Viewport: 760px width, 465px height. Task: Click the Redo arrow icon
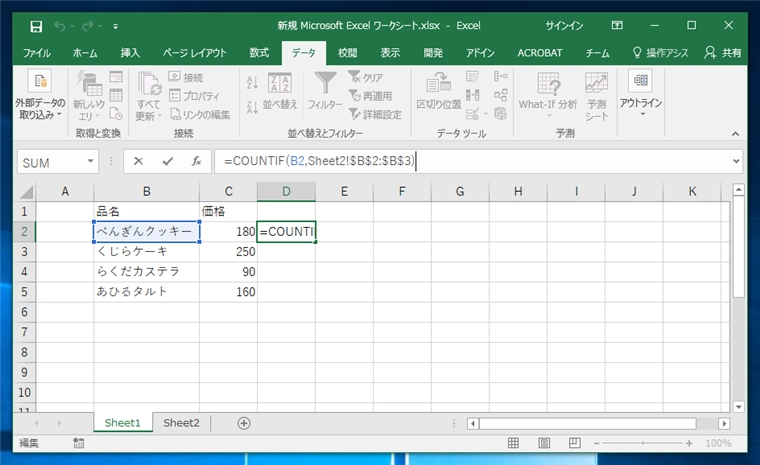tap(88, 26)
